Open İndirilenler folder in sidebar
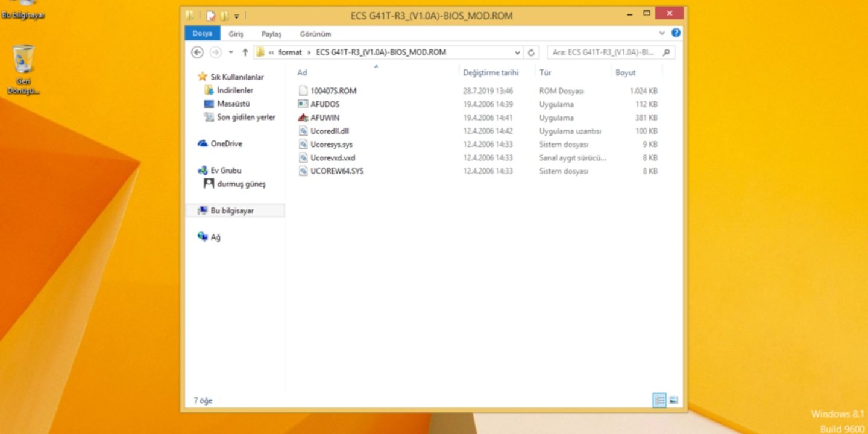 234,90
